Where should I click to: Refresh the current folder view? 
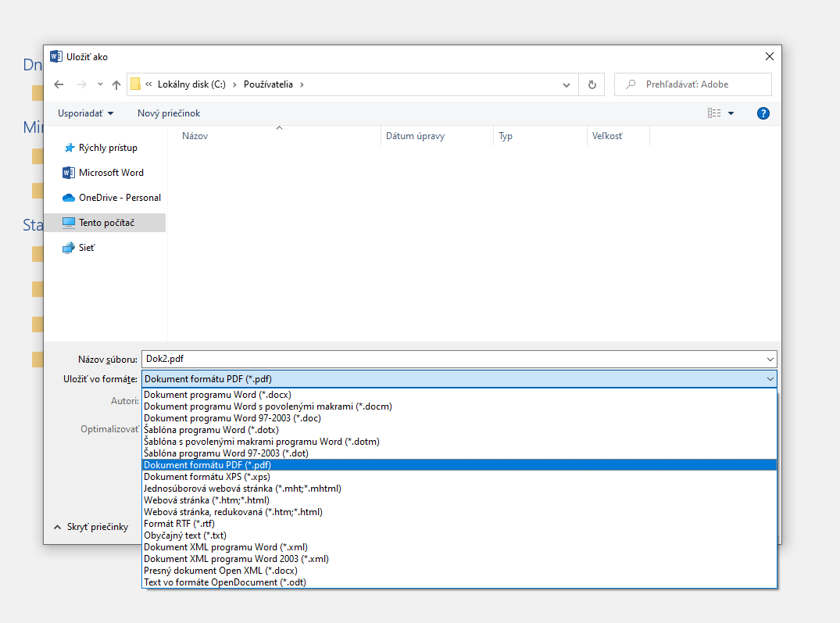point(592,84)
